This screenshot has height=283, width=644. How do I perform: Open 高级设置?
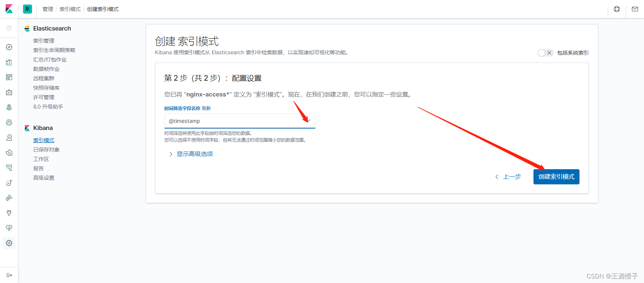tap(44, 178)
